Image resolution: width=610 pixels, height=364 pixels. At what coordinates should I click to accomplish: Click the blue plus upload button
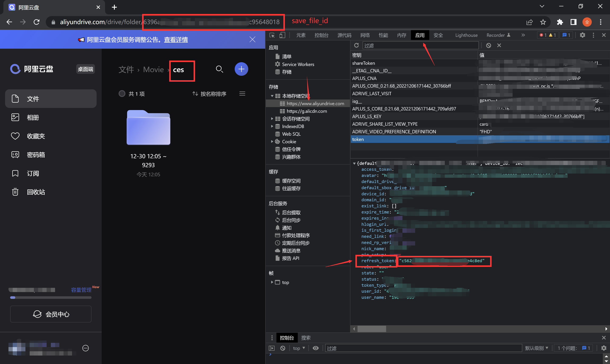click(x=241, y=69)
